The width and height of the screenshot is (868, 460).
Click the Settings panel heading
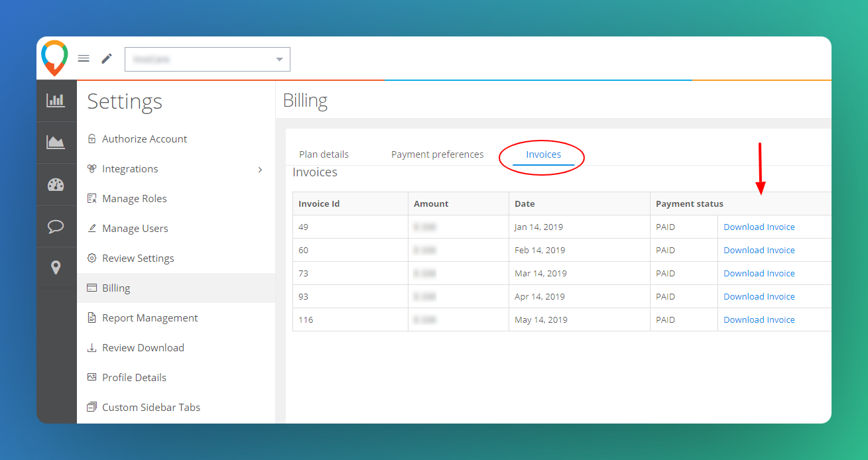(125, 101)
